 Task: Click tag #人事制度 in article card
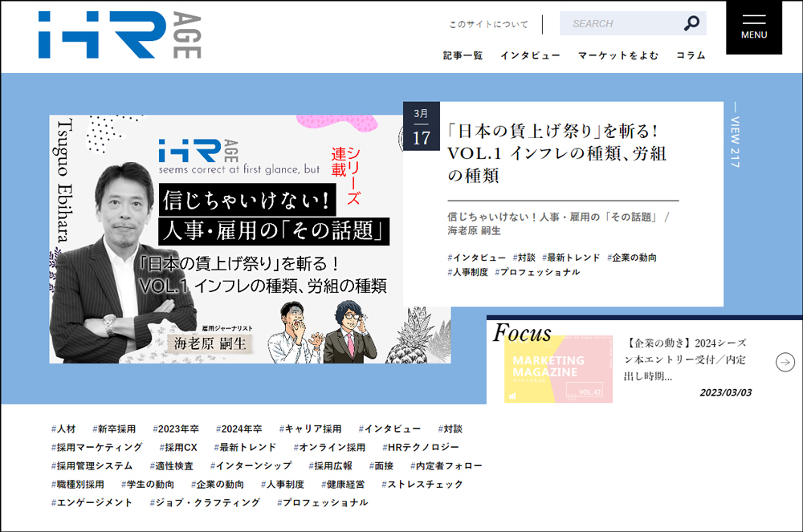coord(467,272)
